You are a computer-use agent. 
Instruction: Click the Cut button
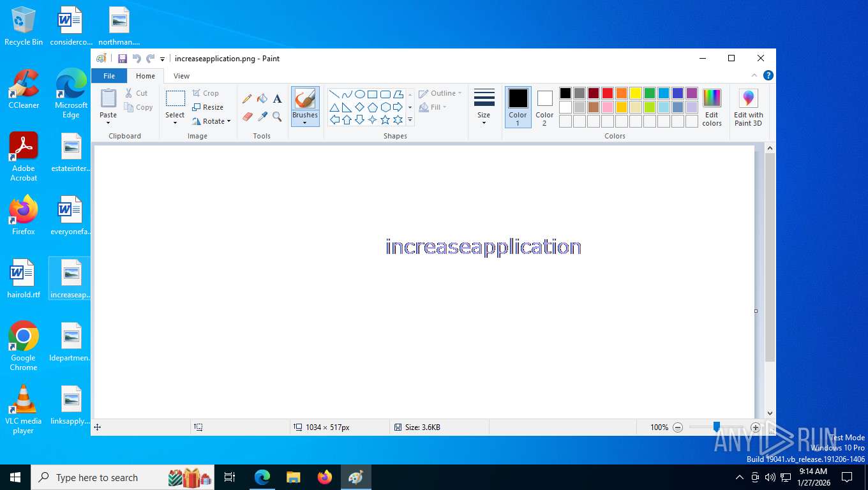pos(136,93)
